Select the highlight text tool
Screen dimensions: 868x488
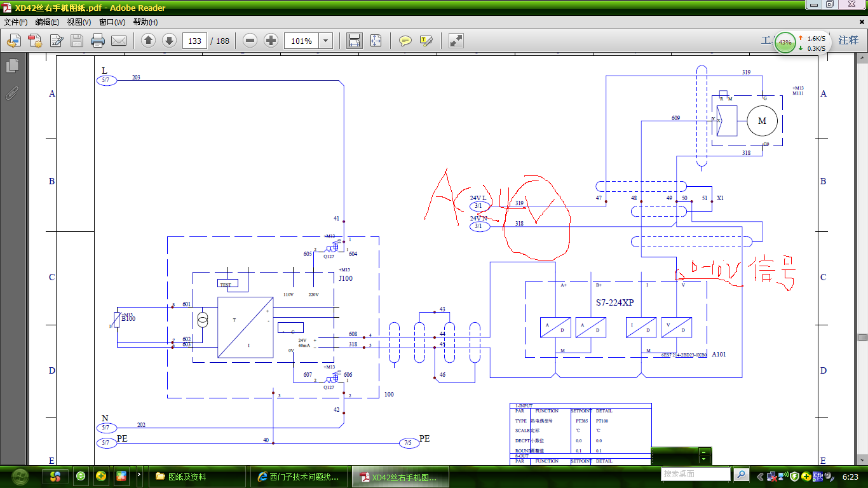click(x=426, y=41)
